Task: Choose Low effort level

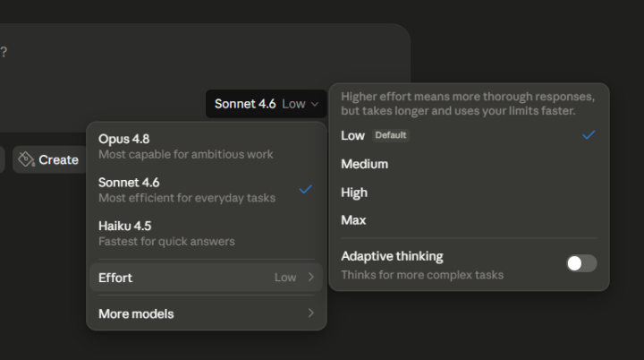Action: point(469,135)
